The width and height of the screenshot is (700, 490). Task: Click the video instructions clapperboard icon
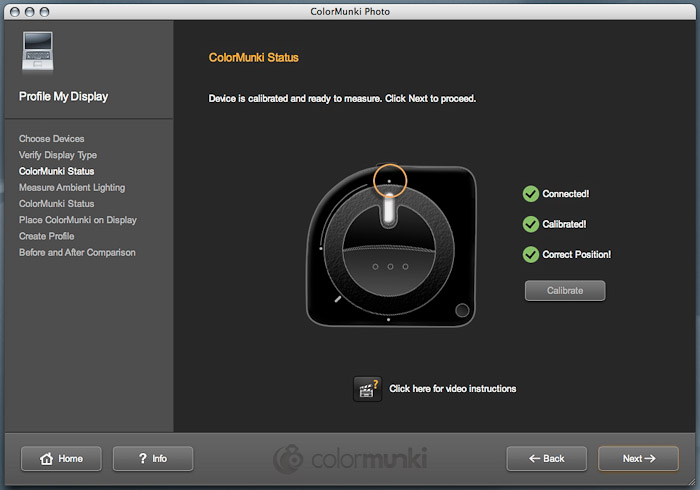click(367, 389)
